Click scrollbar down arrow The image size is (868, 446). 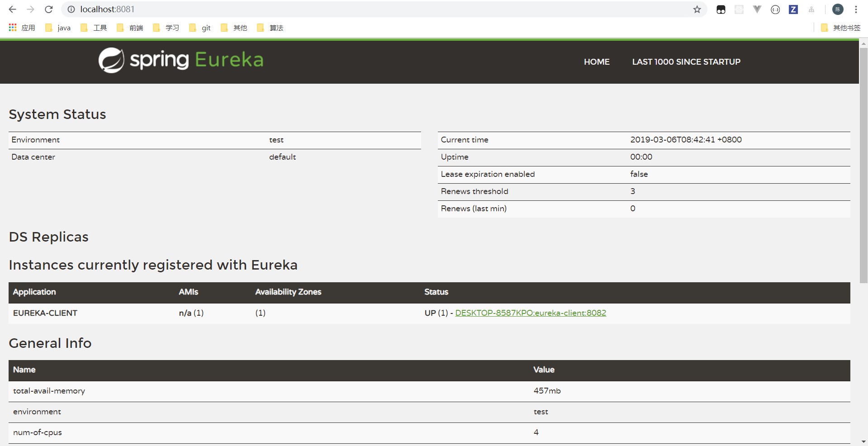click(x=863, y=441)
